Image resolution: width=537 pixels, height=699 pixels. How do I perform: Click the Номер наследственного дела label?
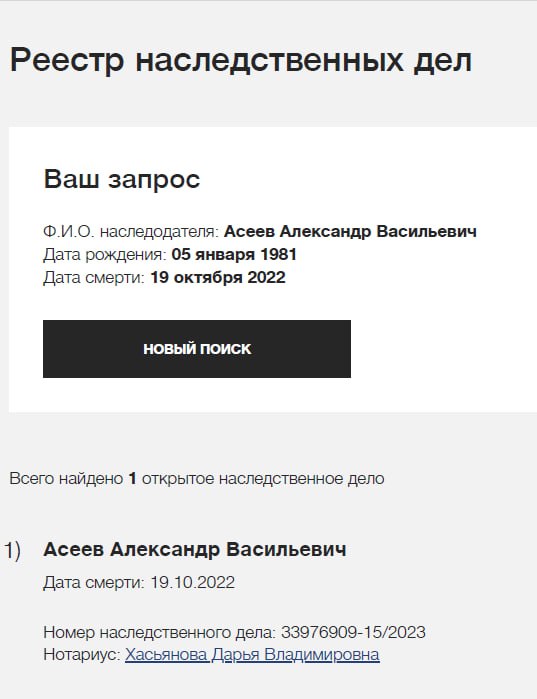(x=160, y=632)
